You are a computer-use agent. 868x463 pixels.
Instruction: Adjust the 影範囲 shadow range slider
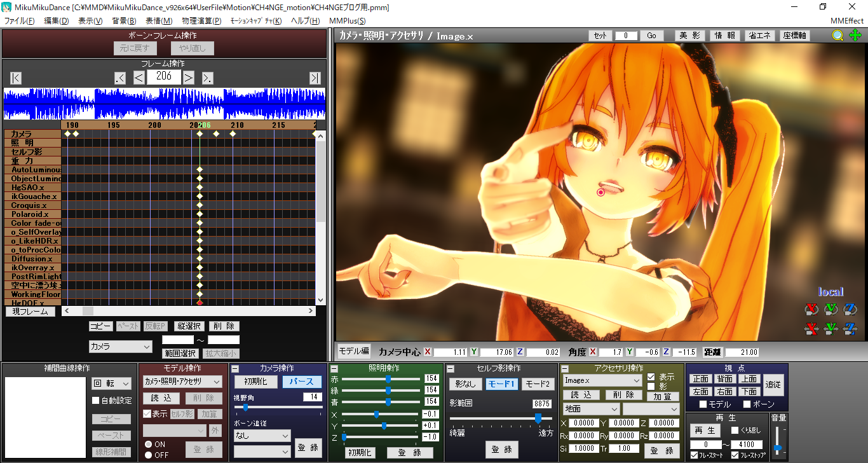pyautogui.click(x=501, y=418)
